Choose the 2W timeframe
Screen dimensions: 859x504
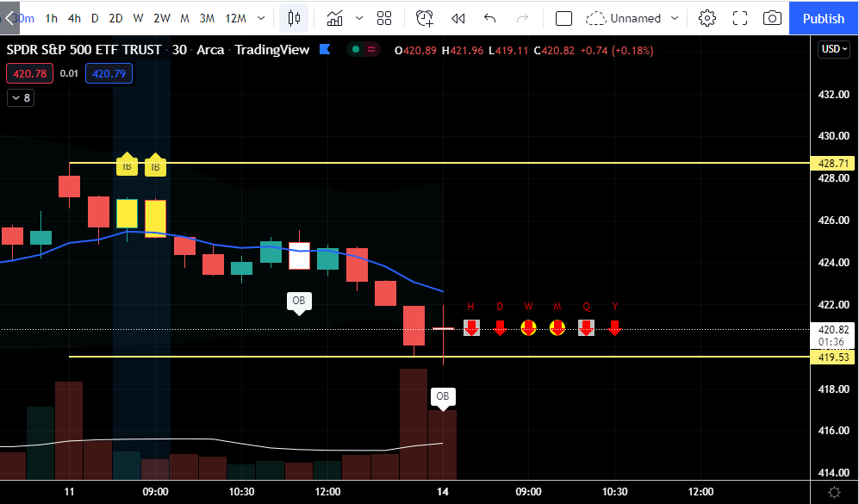tap(162, 18)
